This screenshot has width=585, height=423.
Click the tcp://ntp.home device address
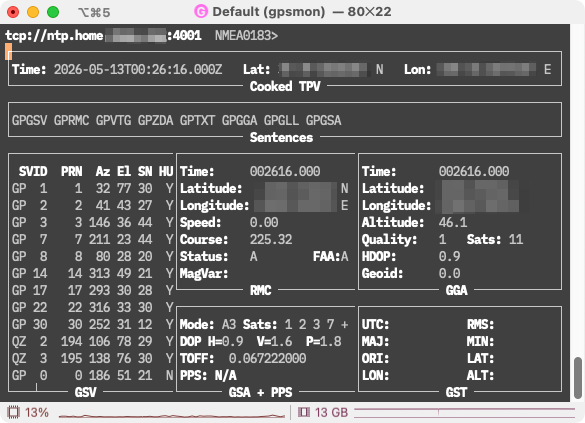pos(54,35)
